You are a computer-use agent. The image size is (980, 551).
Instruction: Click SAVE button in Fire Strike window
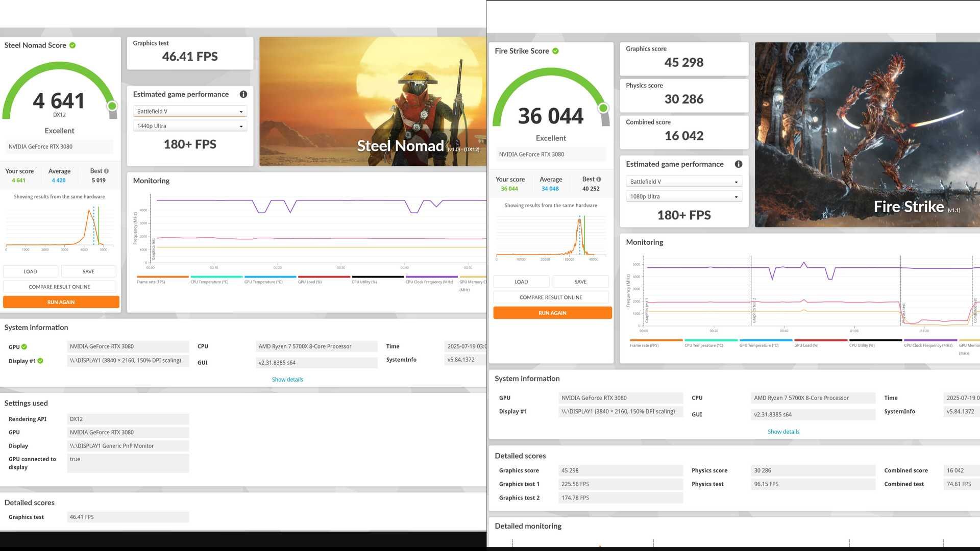(x=580, y=282)
